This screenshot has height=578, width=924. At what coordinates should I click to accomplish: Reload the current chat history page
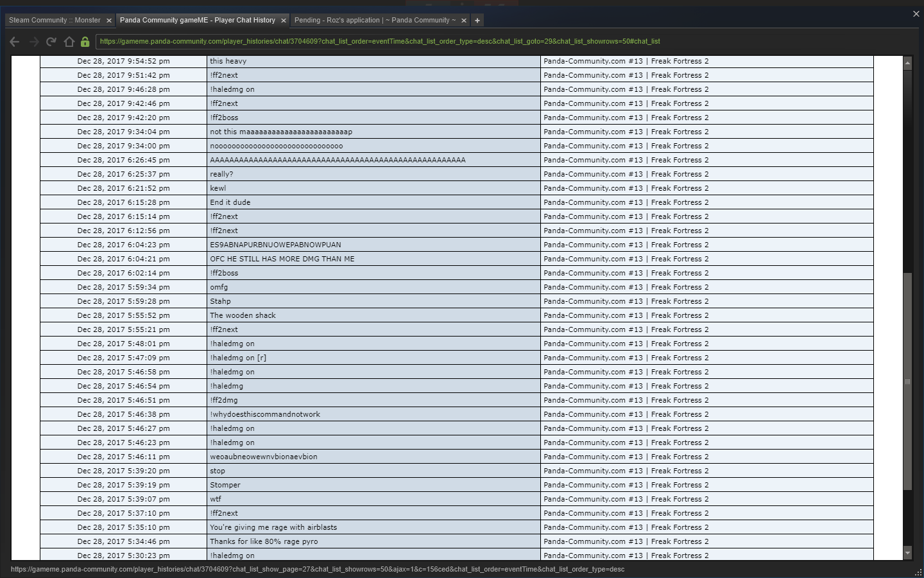point(51,42)
